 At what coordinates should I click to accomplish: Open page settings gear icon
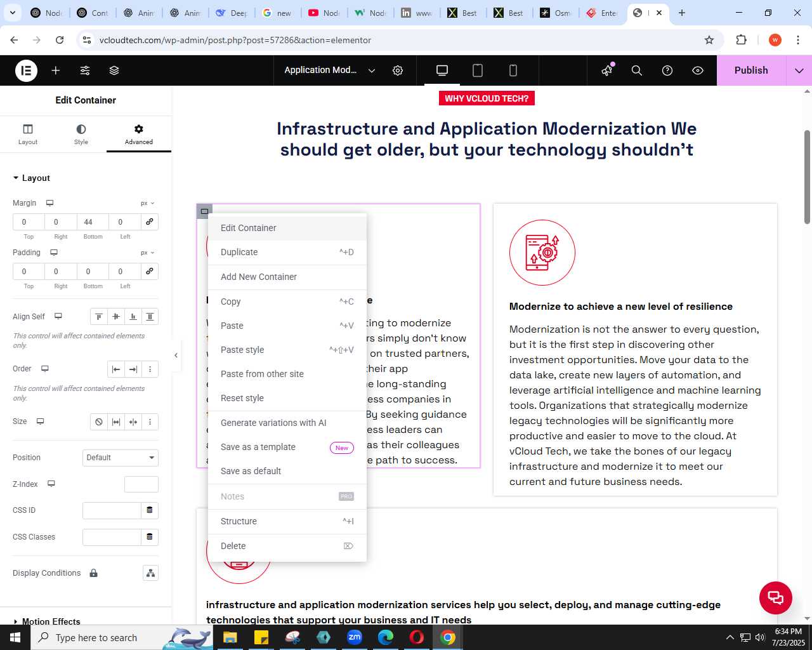[x=398, y=70]
